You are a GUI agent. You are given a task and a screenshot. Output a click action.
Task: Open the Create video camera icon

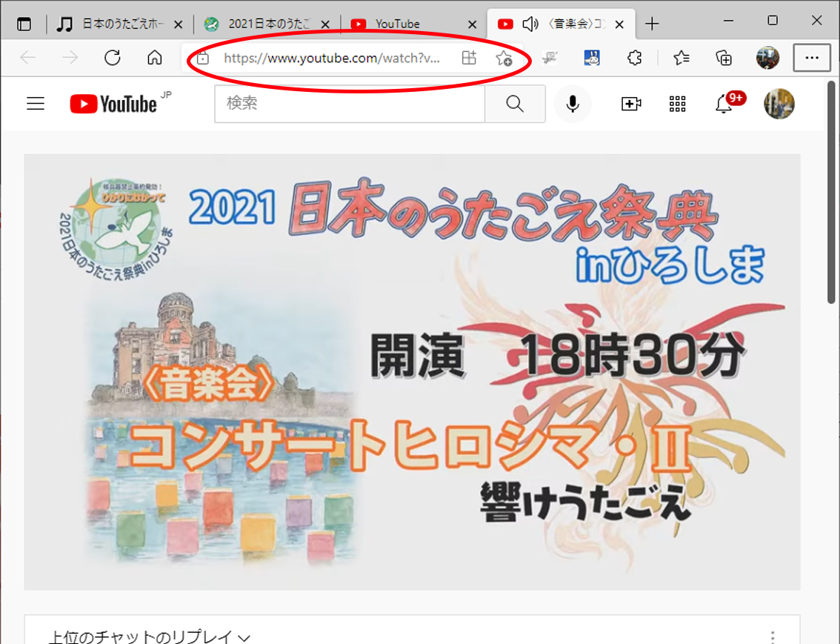pos(630,104)
